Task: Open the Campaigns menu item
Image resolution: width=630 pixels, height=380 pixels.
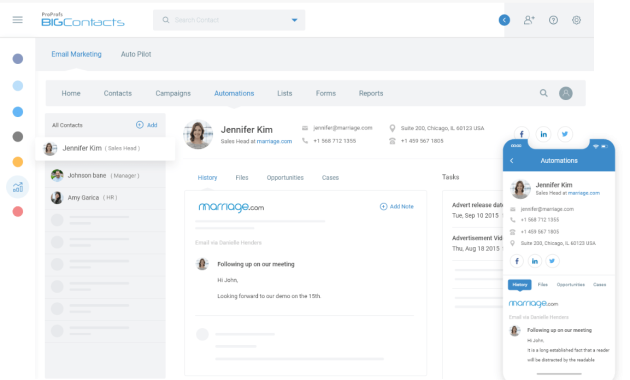Action: pyautogui.click(x=173, y=93)
